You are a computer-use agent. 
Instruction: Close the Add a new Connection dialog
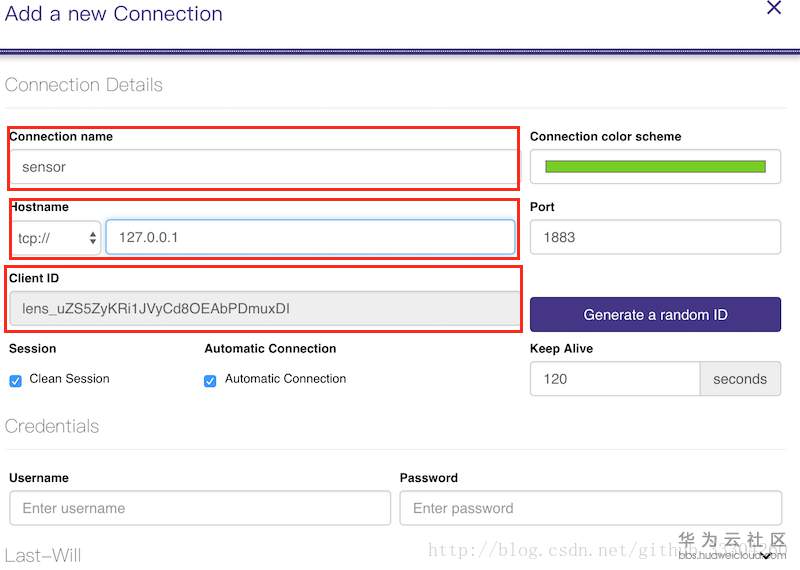pos(773,8)
